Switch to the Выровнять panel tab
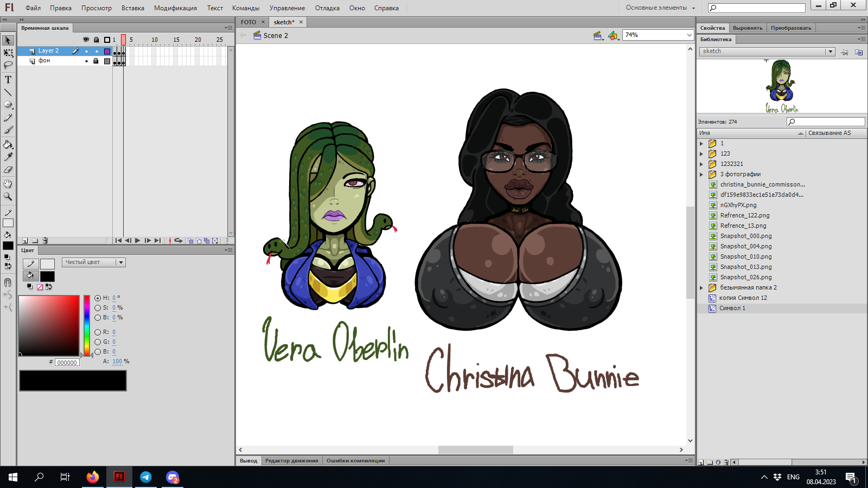This screenshot has width=868, height=488. pos(748,28)
